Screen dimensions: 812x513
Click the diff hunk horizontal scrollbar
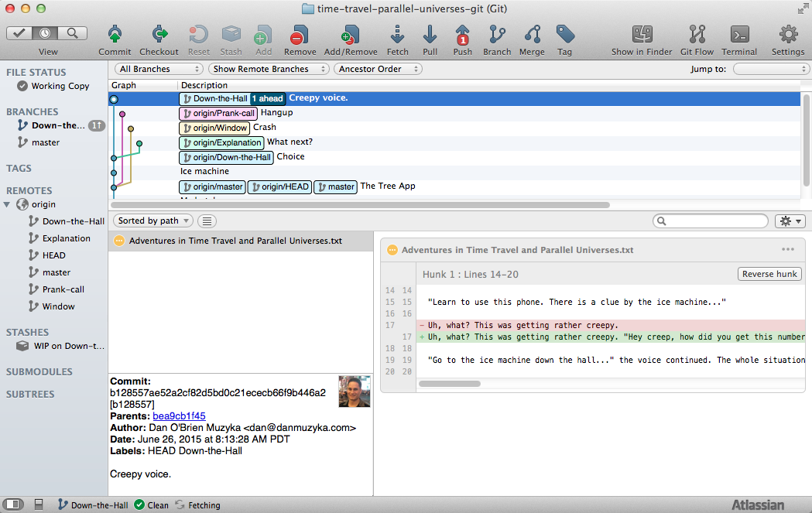450,384
